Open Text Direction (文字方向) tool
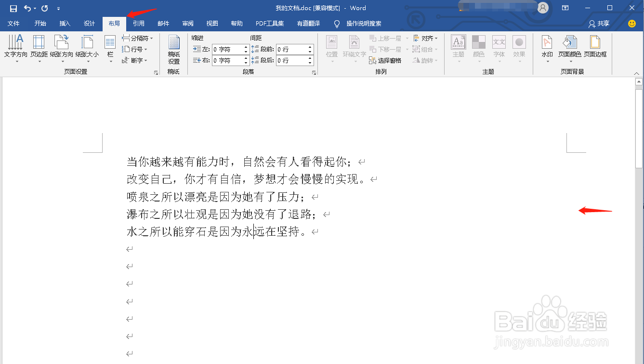Viewport: 644px width, 364px height. coord(16,49)
